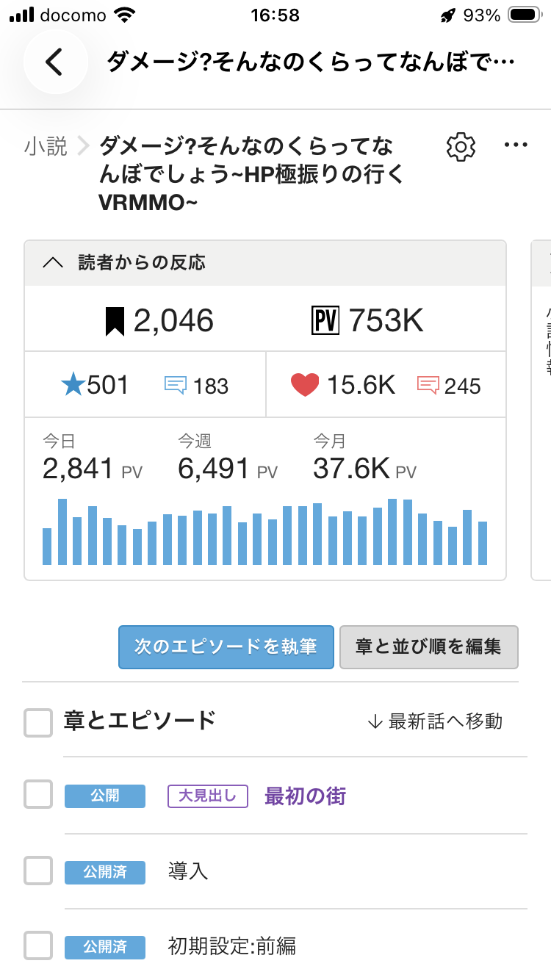Tap the bookmark icon beside 2,046
The width and height of the screenshot is (551, 980).
coord(115,322)
